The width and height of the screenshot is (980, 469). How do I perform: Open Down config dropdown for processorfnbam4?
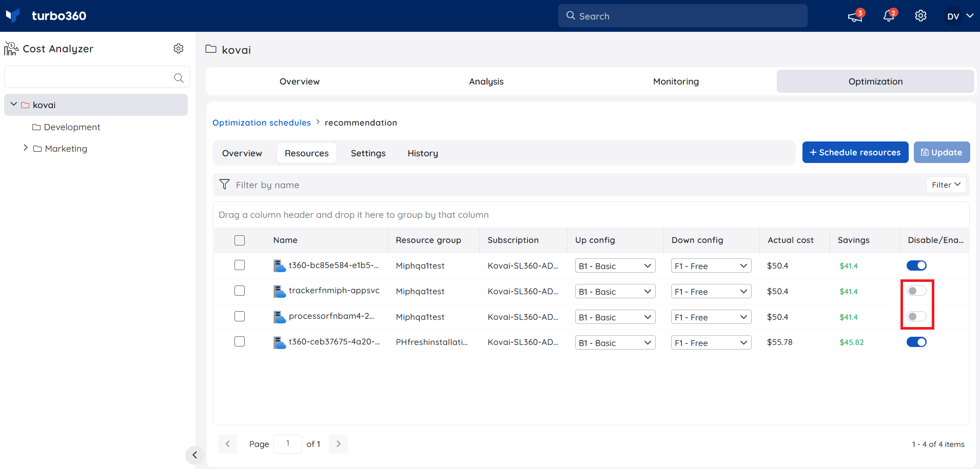pyautogui.click(x=711, y=317)
